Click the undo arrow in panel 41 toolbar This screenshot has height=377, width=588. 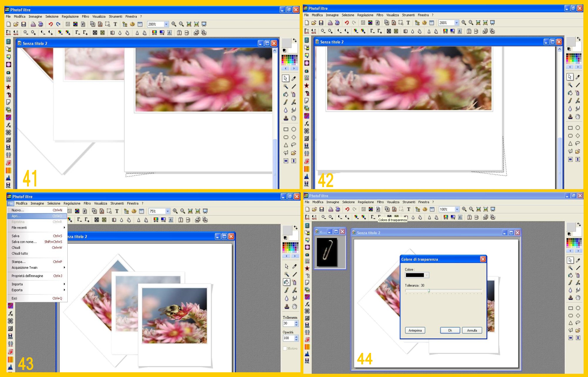click(51, 24)
